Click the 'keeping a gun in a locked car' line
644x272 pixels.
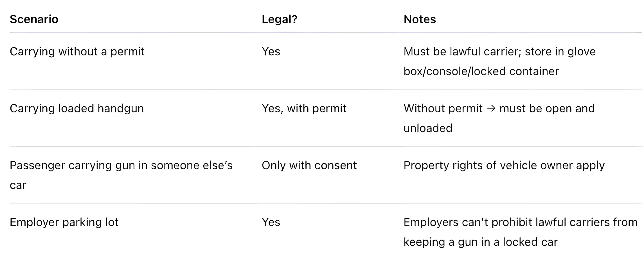[480, 242]
